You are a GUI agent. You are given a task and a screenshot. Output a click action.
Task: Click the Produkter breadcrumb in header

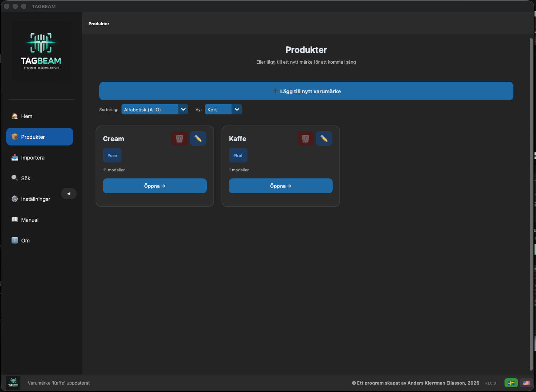(x=99, y=24)
